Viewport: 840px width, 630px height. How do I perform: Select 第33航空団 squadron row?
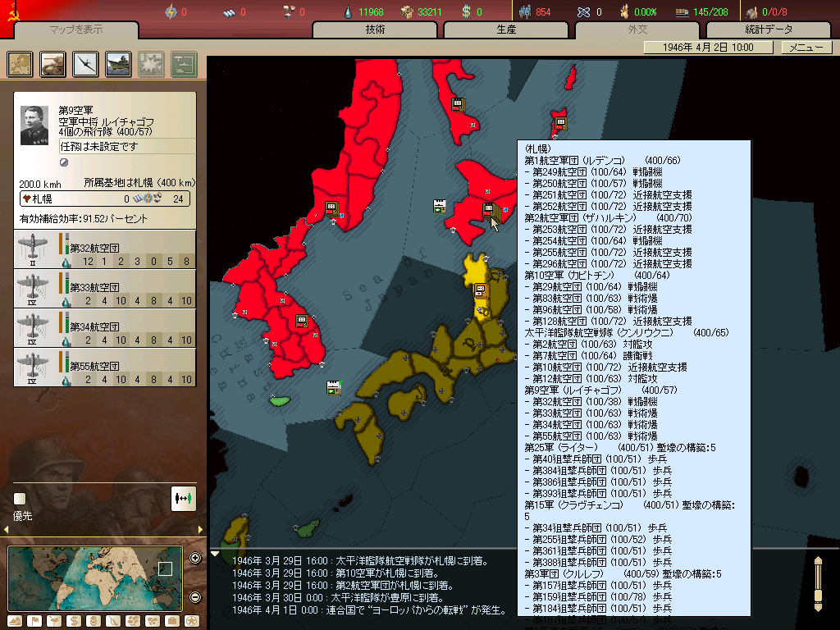pyautogui.click(x=105, y=289)
